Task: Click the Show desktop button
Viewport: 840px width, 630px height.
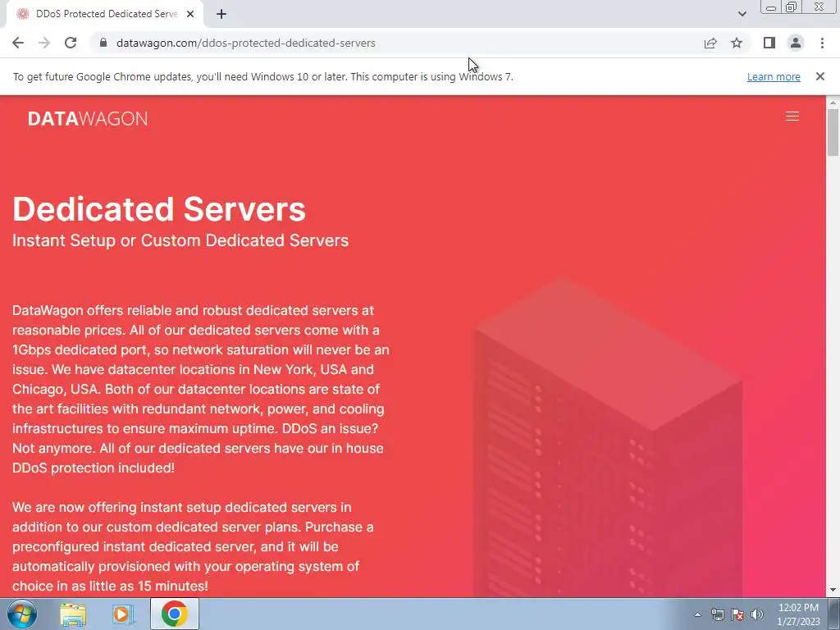Action: click(x=834, y=614)
